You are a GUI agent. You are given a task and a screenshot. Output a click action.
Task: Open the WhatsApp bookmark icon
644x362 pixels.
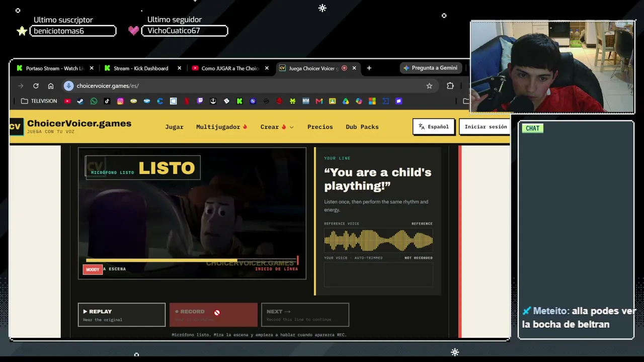94,101
